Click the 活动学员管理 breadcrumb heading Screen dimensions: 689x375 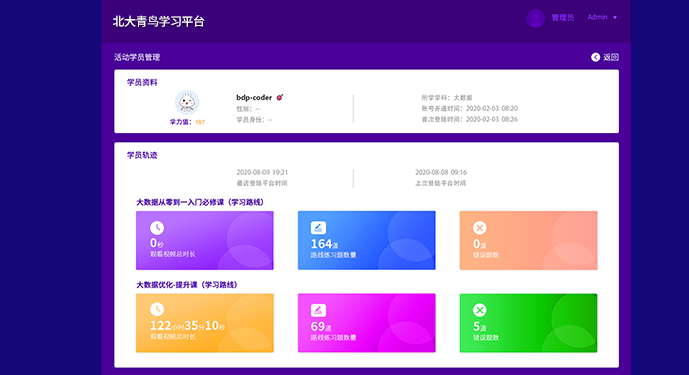pyautogui.click(x=137, y=57)
